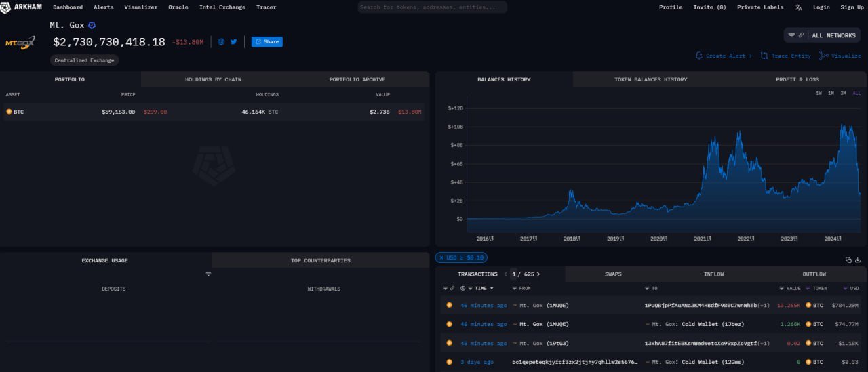868x372 pixels.
Task: Copy the transactions with the copy icon
Action: (x=848, y=260)
